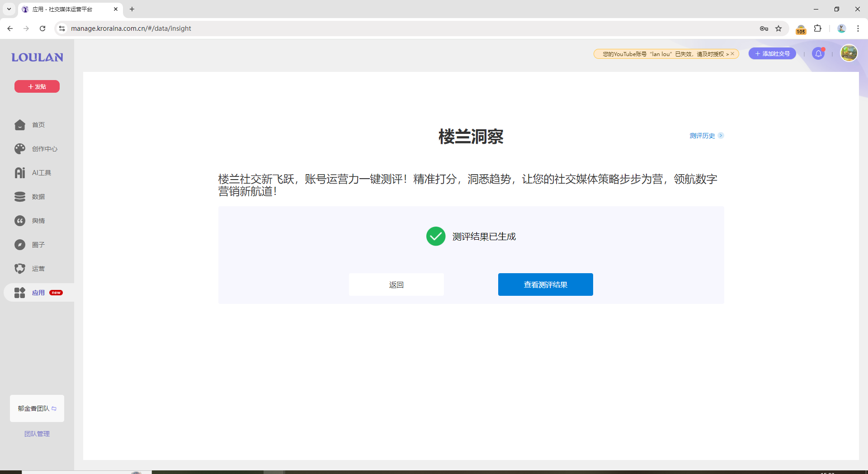Bookmark this page with the star

778,28
